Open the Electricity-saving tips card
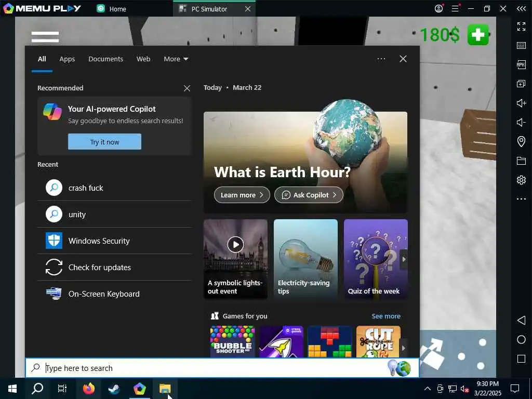Screen dimensions: 532x399 click(x=305, y=259)
